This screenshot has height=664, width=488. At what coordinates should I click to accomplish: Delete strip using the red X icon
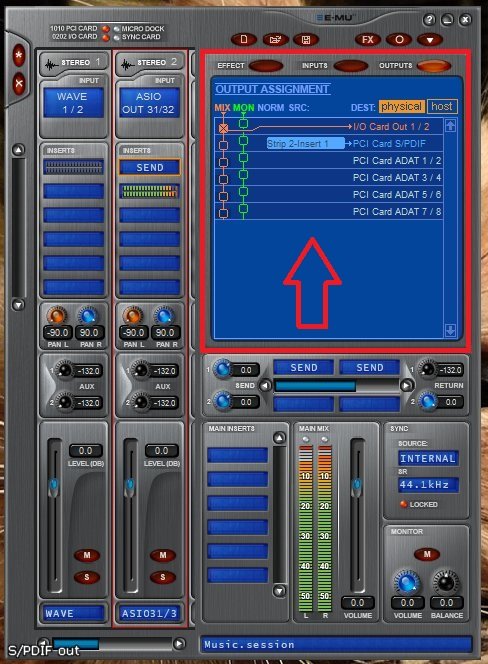(19, 83)
